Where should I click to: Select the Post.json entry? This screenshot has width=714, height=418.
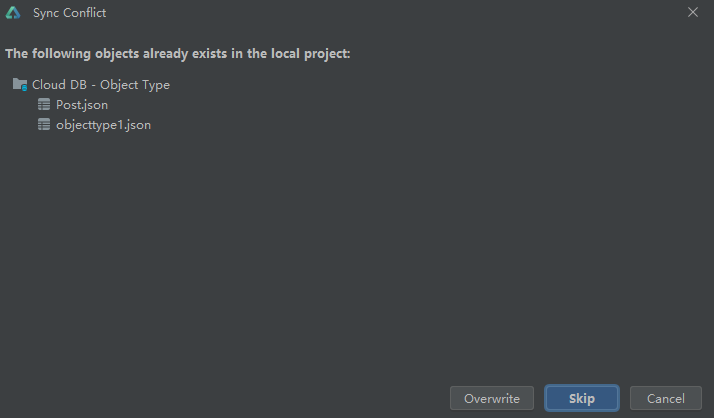82,105
